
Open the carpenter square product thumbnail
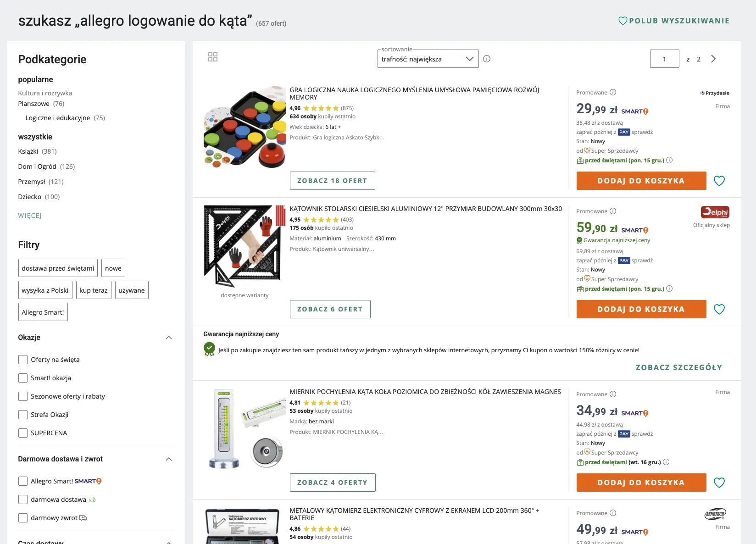coord(245,246)
